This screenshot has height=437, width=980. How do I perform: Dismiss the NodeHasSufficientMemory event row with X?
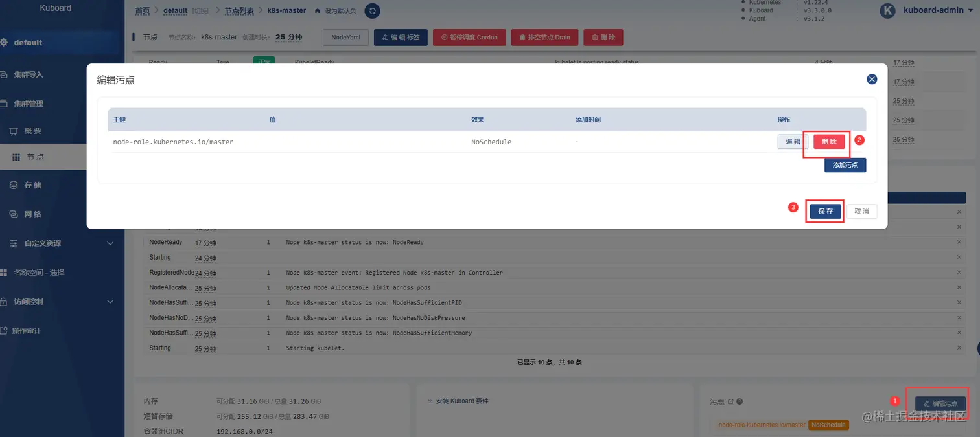[x=959, y=333]
